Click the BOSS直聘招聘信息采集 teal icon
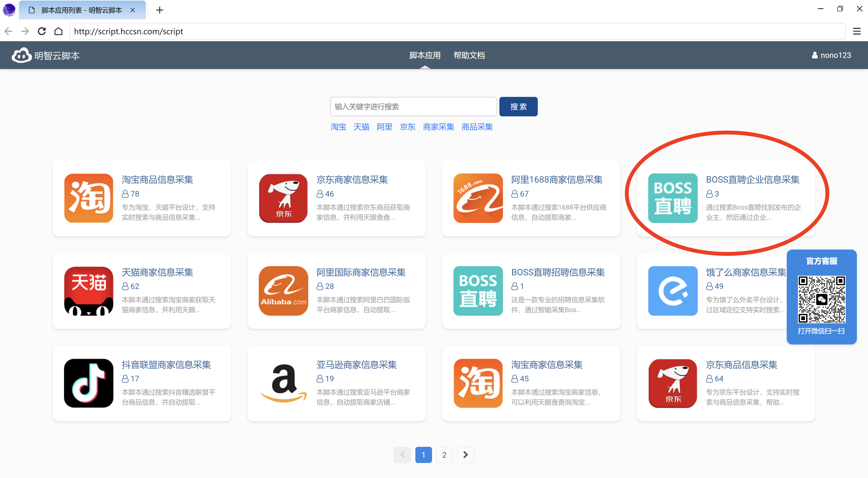This screenshot has height=478, width=868. [x=478, y=291]
